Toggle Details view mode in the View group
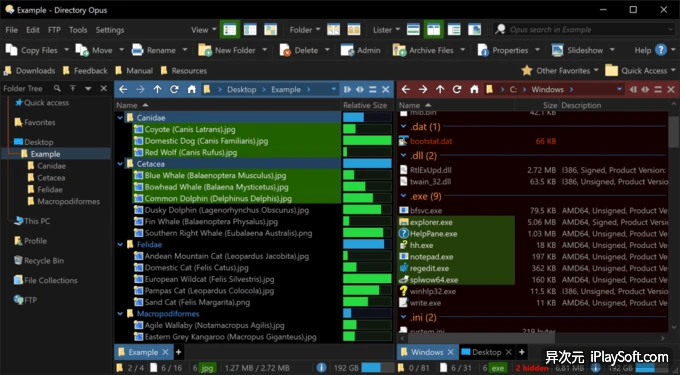This screenshot has width=680, height=375. [229, 30]
